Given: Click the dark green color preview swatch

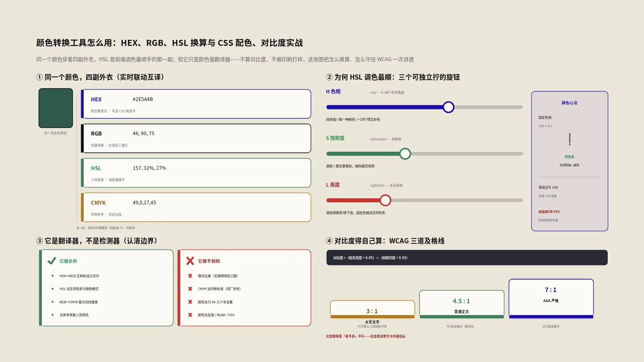Looking at the screenshot, I should click(56, 108).
